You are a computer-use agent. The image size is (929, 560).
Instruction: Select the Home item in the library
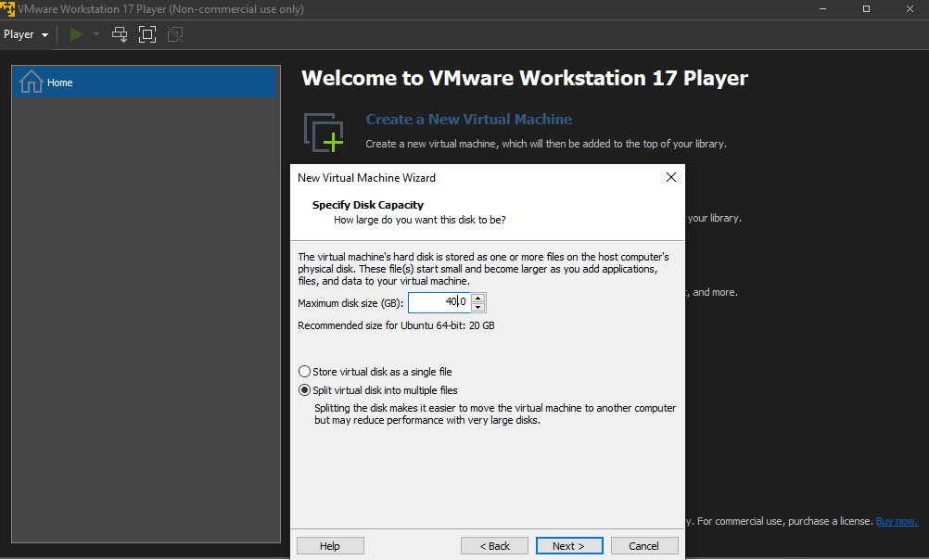[x=144, y=82]
